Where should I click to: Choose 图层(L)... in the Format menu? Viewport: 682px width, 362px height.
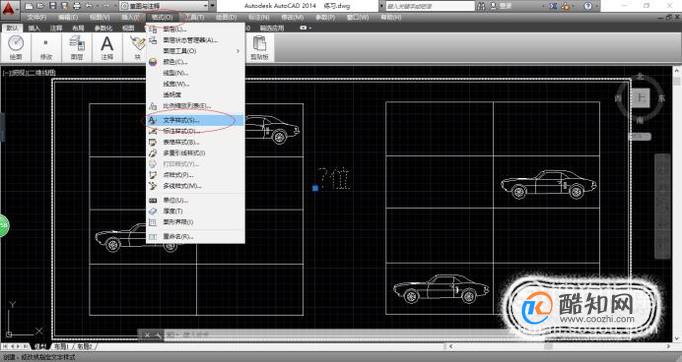[195, 29]
